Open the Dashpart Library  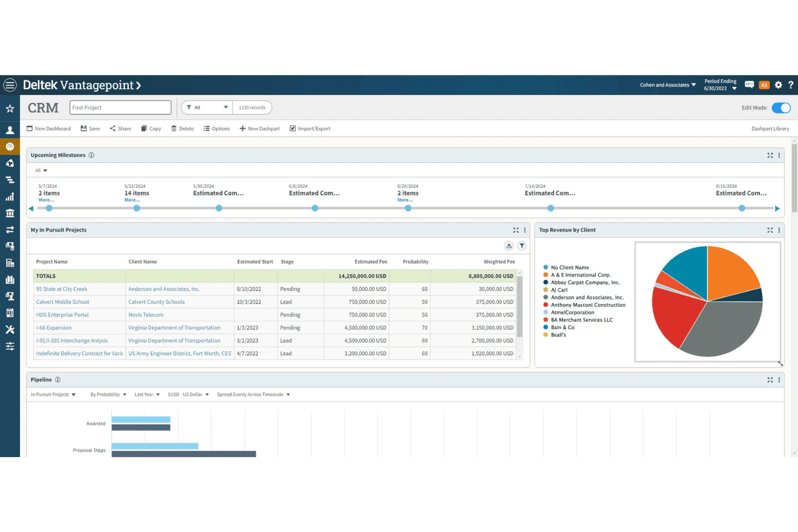click(770, 129)
